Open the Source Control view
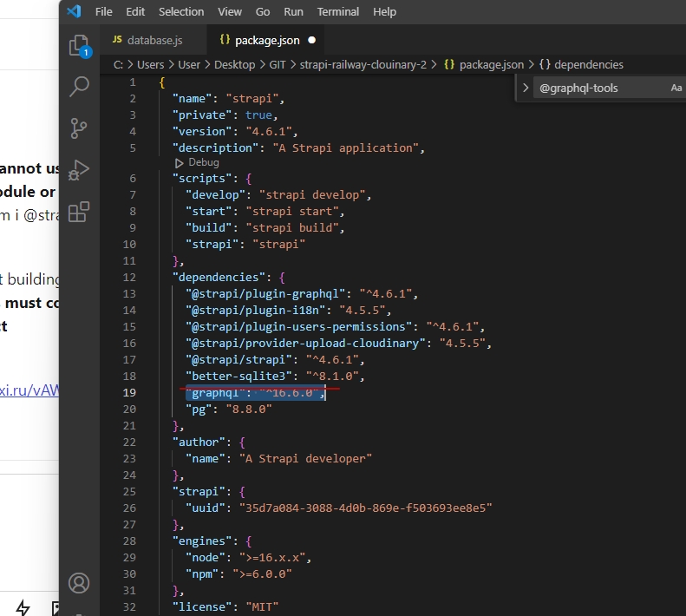686x616 pixels. [79, 128]
